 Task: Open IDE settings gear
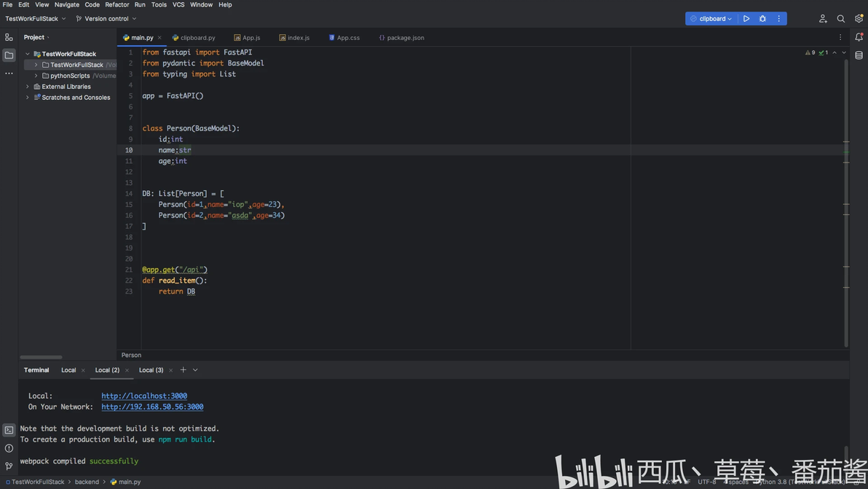coord(858,19)
